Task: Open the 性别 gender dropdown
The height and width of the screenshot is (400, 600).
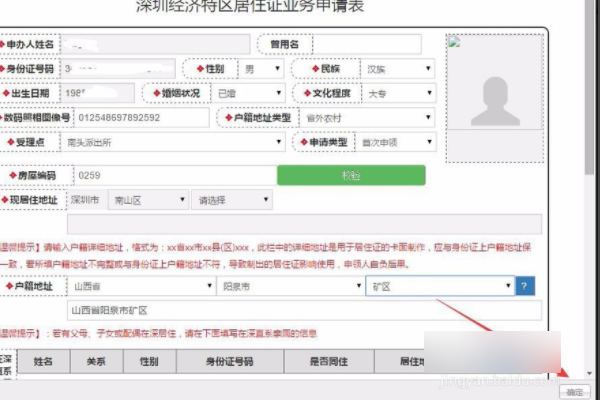Action: pyautogui.click(x=261, y=69)
